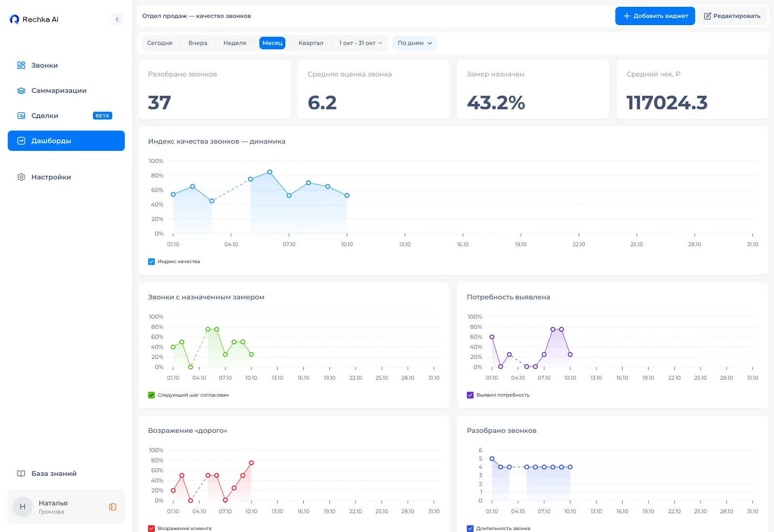The image size is (774, 532).
Task: Click the Редактировать button
Action: click(x=732, y=16)
